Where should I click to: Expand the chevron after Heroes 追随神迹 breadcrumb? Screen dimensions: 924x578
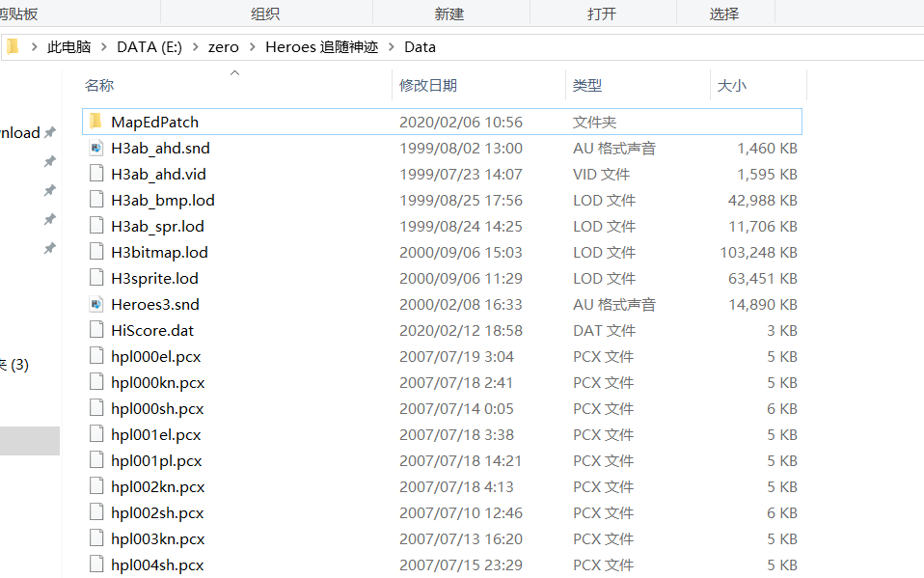[392, 47]
